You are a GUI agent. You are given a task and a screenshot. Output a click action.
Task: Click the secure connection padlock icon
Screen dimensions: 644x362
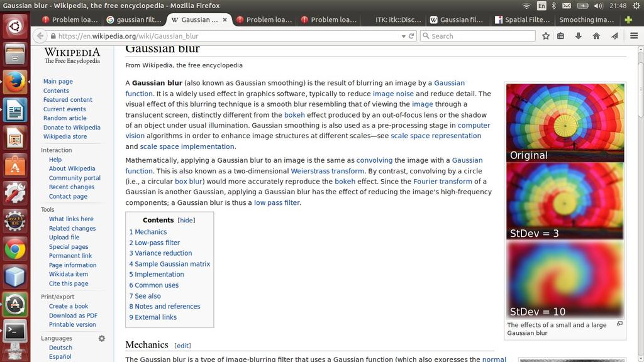point(53,36)
